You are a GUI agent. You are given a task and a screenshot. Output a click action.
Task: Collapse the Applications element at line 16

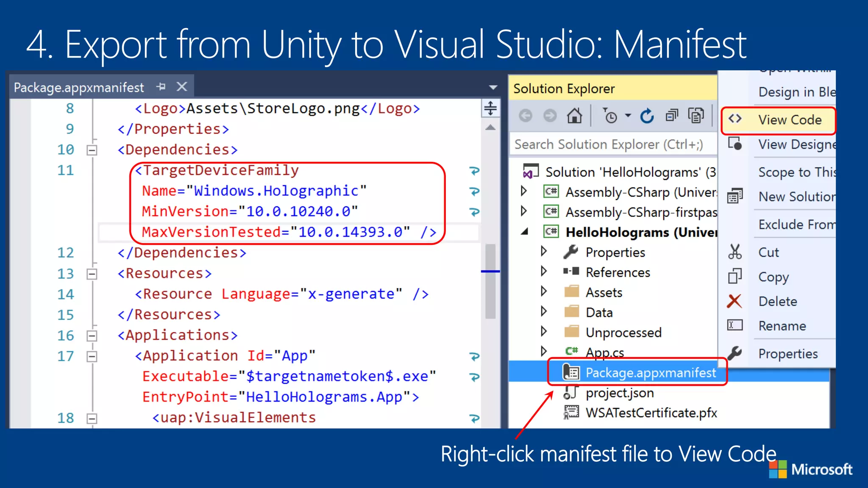[92, 336]
